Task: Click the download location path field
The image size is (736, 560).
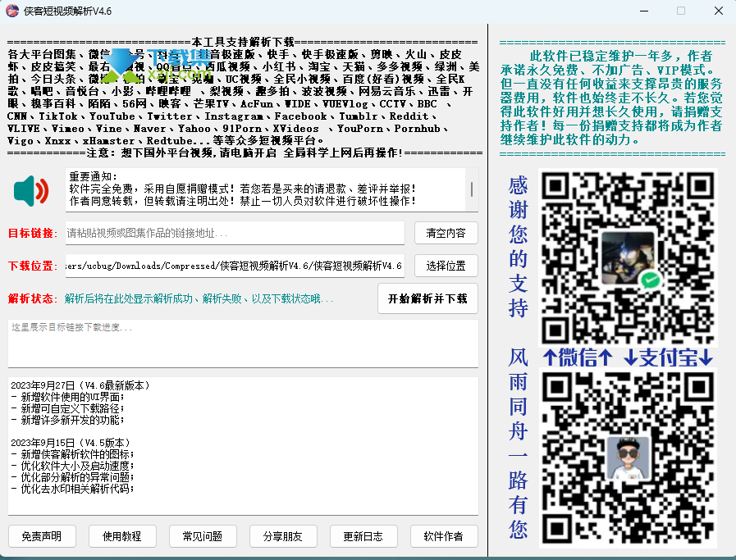Action: point(235,266)
